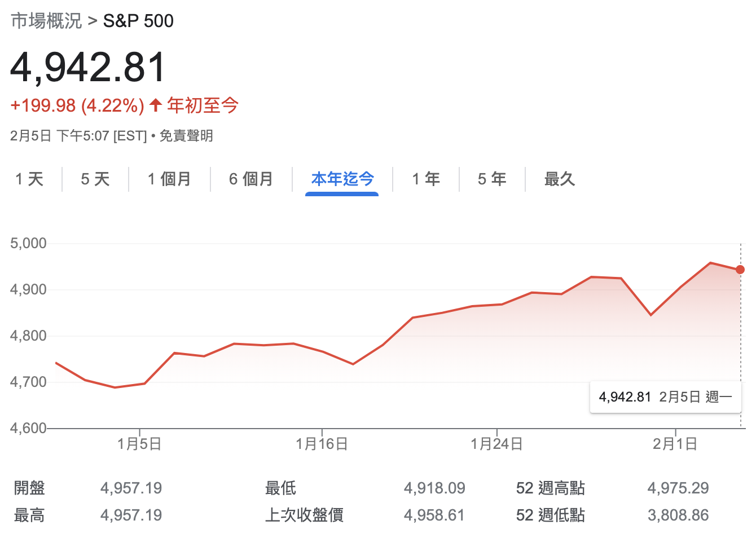Click the 2月1日 x-axis label
Screen dimensions: 756x538
[675, 444]
